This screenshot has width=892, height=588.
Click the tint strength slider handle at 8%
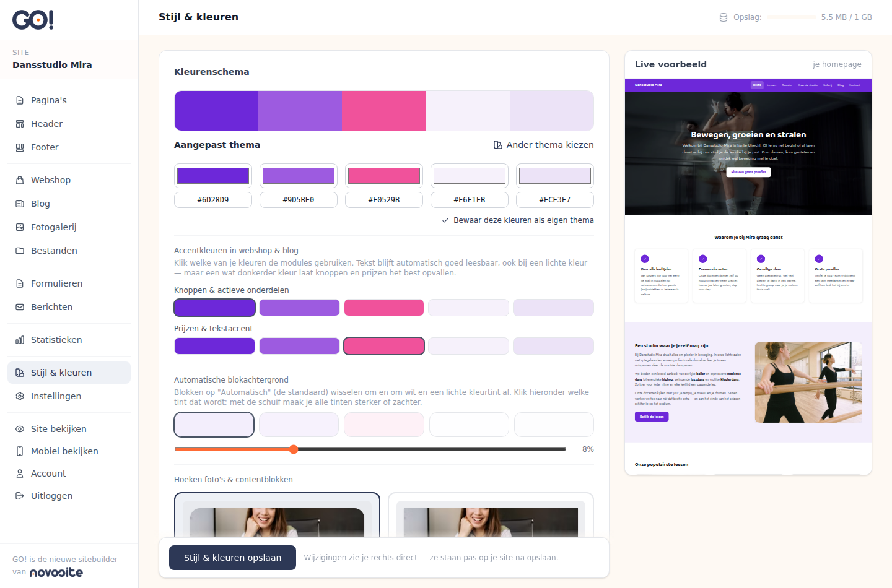294,449
